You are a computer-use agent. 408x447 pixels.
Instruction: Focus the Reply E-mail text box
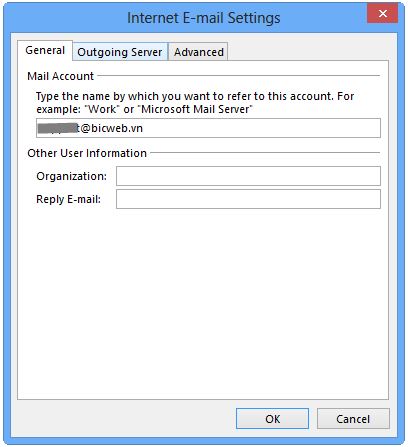248,199
